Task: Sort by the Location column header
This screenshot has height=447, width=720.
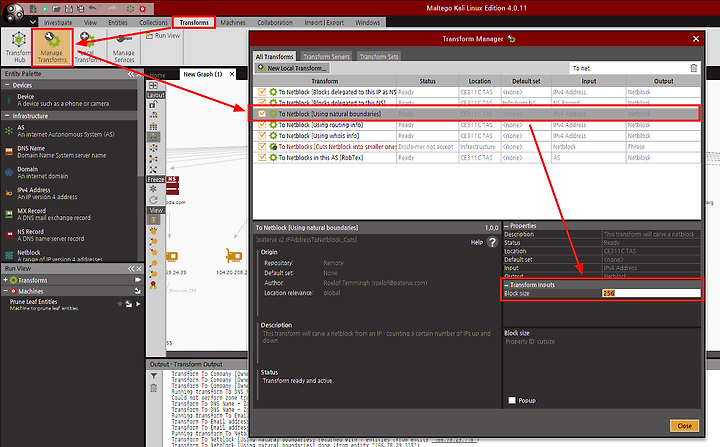Action: (479, 81)
